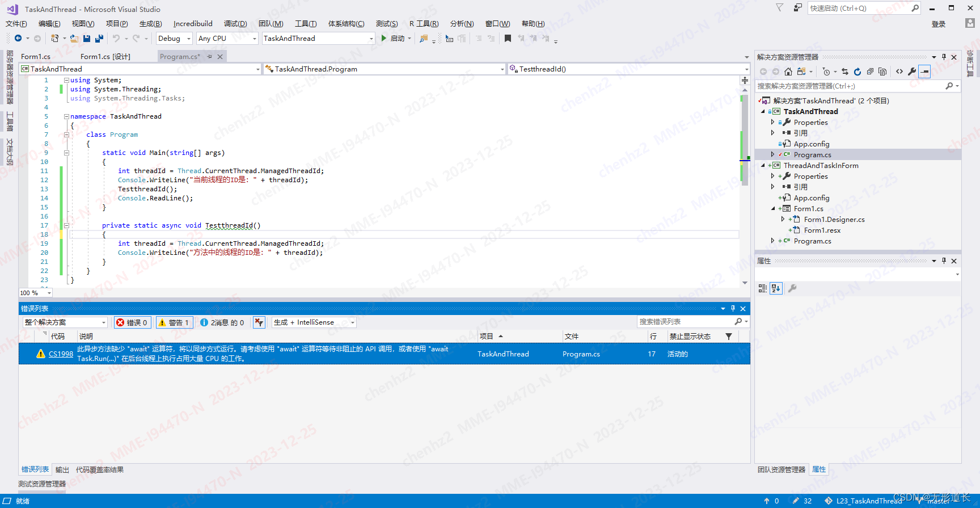Screen dimensions: 980x508
Task: Click the navigate backward arrow in toolbar
Action: (x=18, y=38)
